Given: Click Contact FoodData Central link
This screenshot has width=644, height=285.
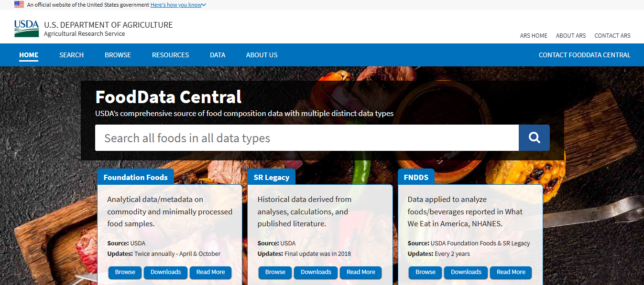Looking at the screenshot, I should coord(585,55).
